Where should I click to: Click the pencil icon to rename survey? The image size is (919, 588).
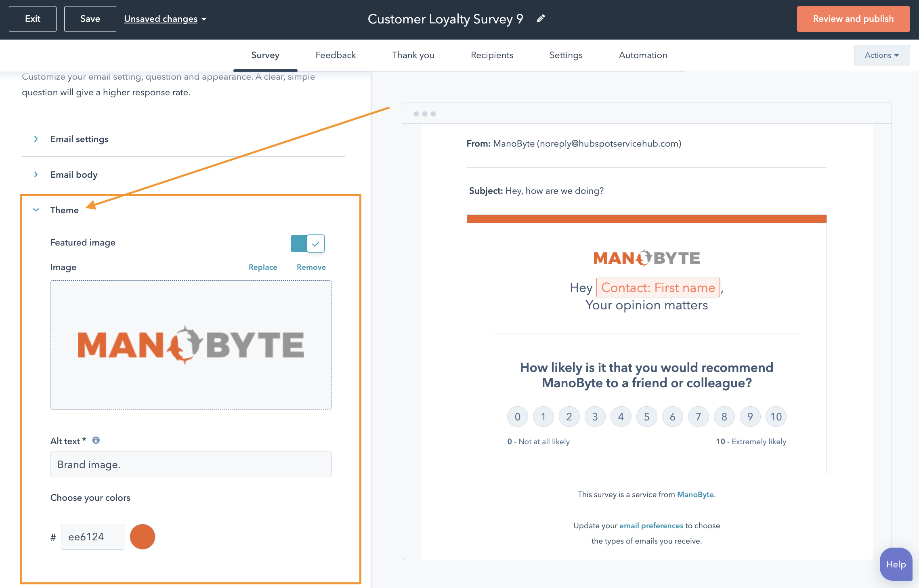[541, 19]
